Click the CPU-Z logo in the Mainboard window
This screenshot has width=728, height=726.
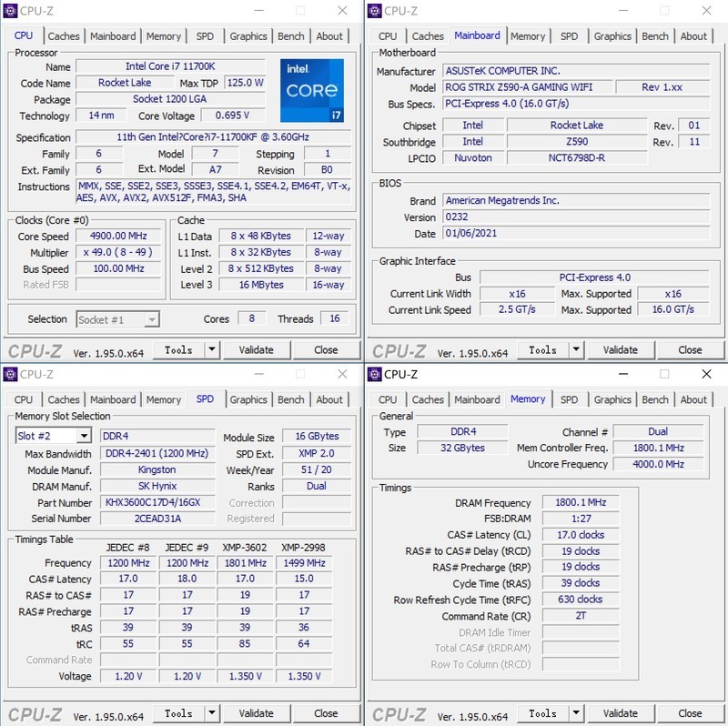[x=398, y=349]
